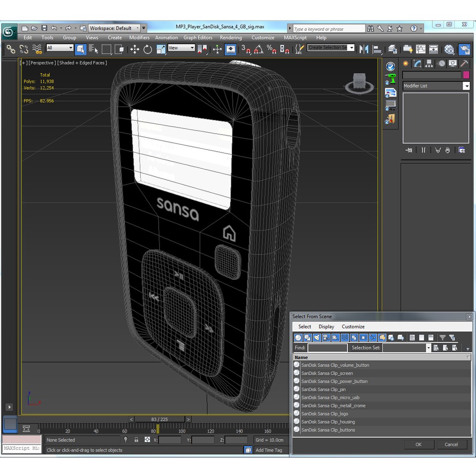Open the Graph Editors menu
The width and height of the screenshot is (476, 476).
pos(197,37)
